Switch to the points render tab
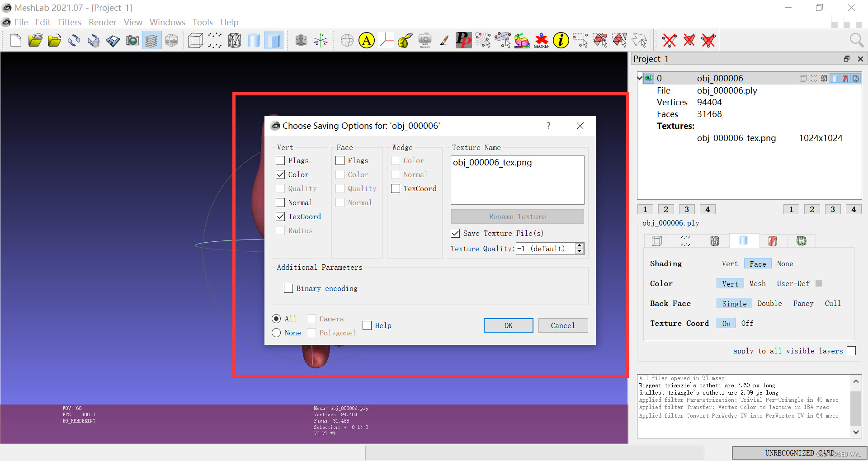The image size is (868, 461). [685, 241]
